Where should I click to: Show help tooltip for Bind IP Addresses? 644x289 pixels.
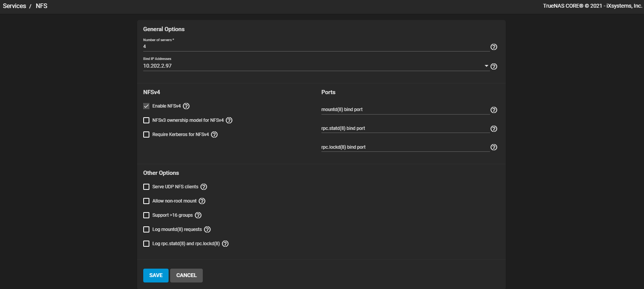click(x=494, y=66)
